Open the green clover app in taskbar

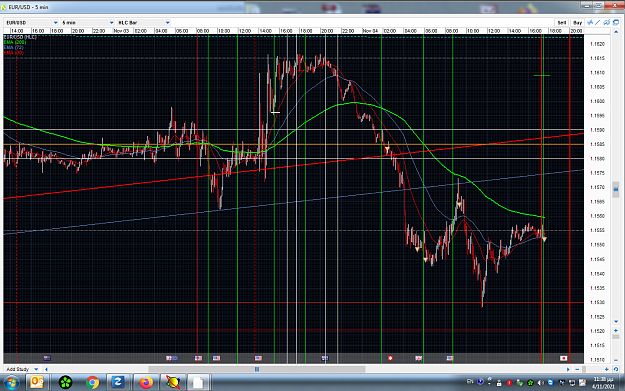click(65, 383)
